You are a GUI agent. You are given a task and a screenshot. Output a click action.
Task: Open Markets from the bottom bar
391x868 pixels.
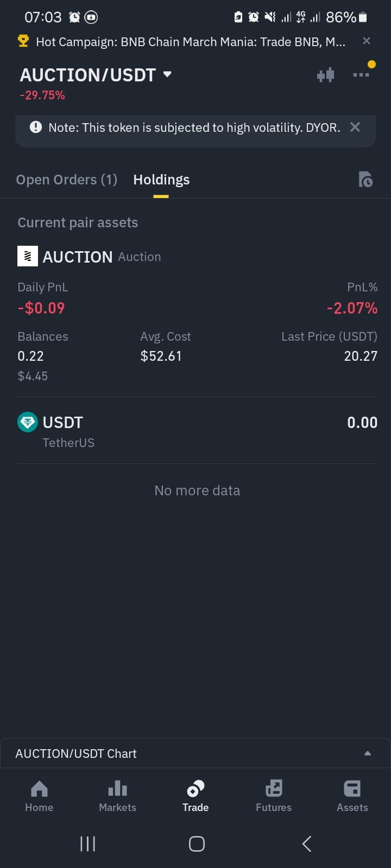click(x=117, y=796)
